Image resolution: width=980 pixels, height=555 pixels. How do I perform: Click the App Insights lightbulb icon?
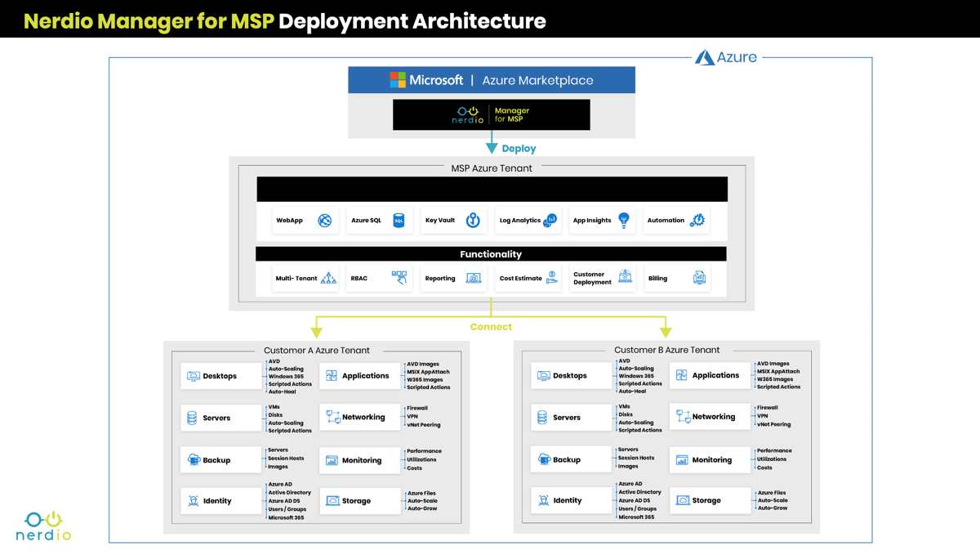624,220
